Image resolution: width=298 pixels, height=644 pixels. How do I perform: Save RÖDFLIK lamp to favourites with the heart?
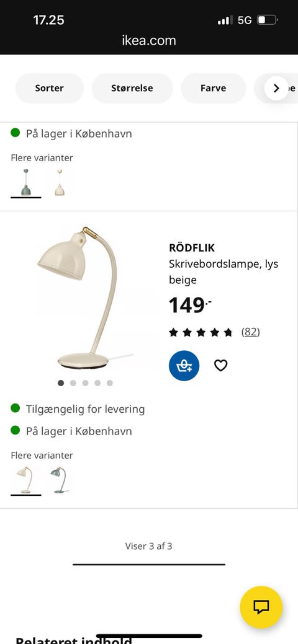pyautogui.click(x=220, y=365)
